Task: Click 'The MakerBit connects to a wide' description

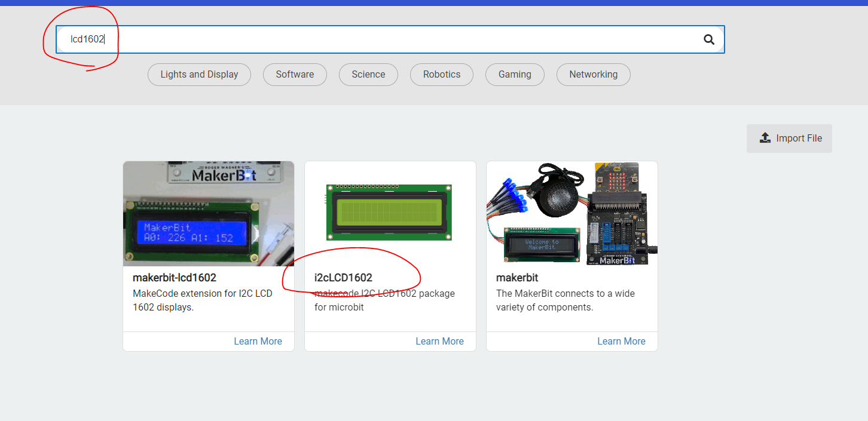Action: pos(566,293)
